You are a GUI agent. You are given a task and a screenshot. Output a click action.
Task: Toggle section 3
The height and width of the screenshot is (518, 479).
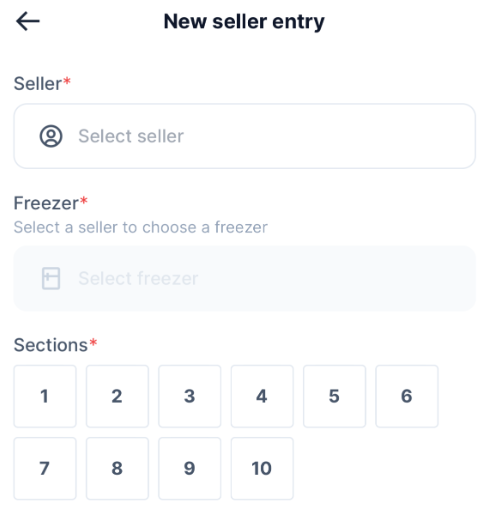pyautogui.click(x=190, y=396)
